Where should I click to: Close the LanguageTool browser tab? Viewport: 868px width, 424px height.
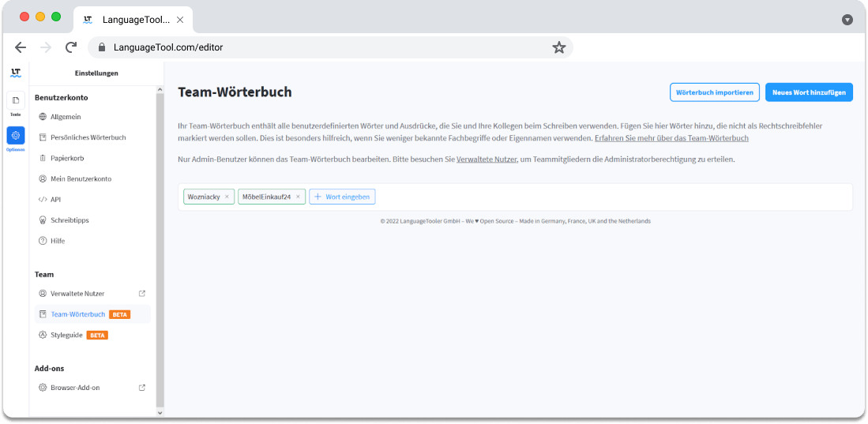point(180,20)
